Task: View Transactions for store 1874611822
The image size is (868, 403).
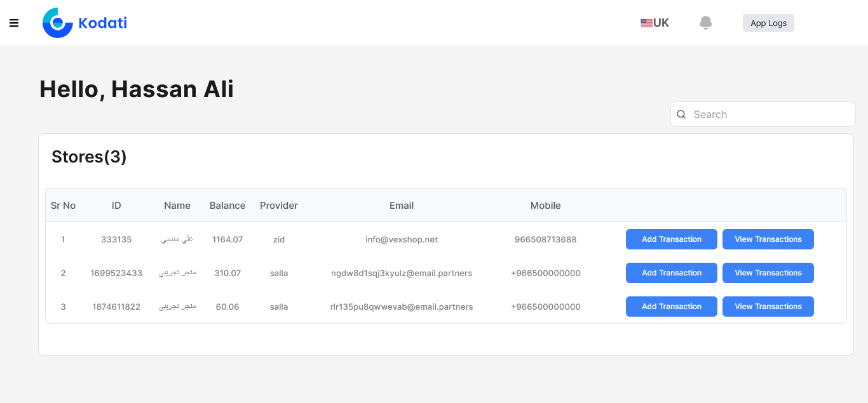Action: tap(768, 307)
